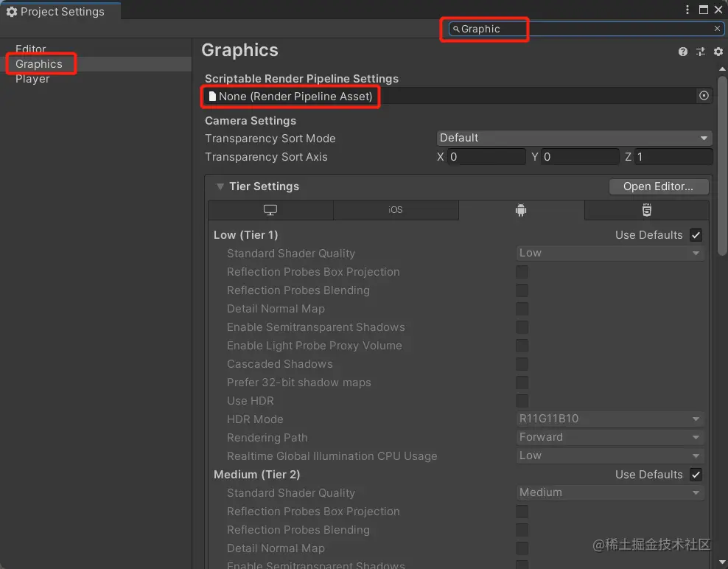The height and width of the screenshot is (569, 728).
Task: Click the Project Settings gear icon in the tab
Action: pyautogui.click(x=12, y=12)
